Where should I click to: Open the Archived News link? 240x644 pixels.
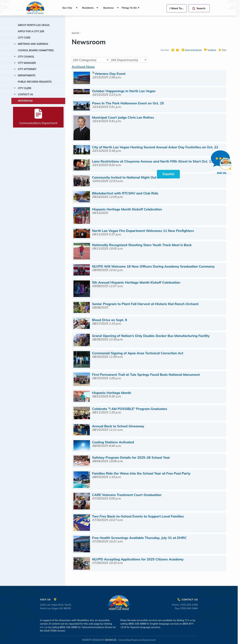83,67
